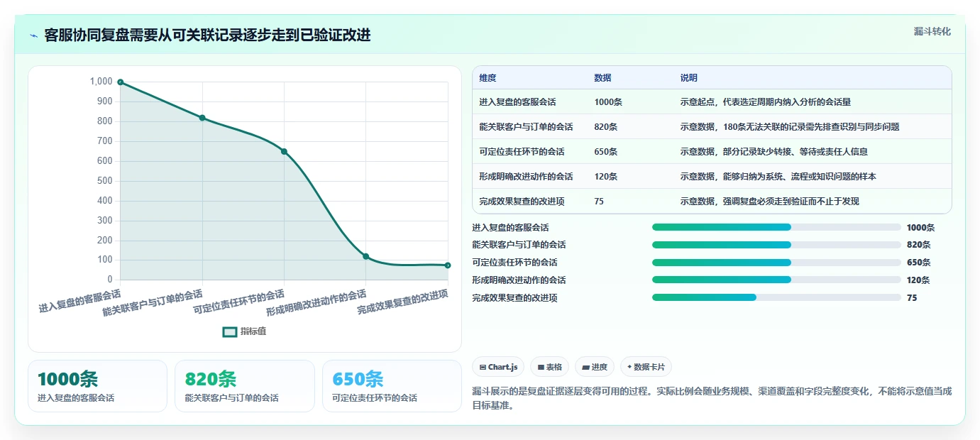
Task: Click the page title 客服协同复盘需要…
Action: tap(207, 35)
